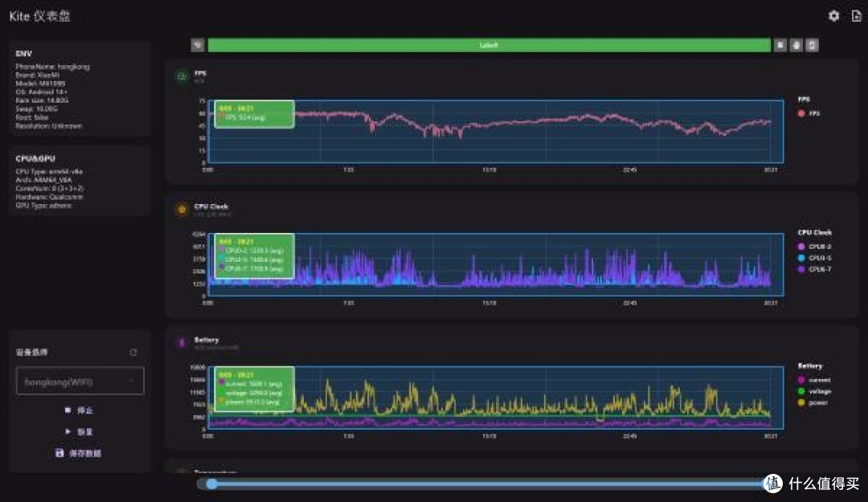Toggle the power series in Battery legend

(x=813, y=403)
